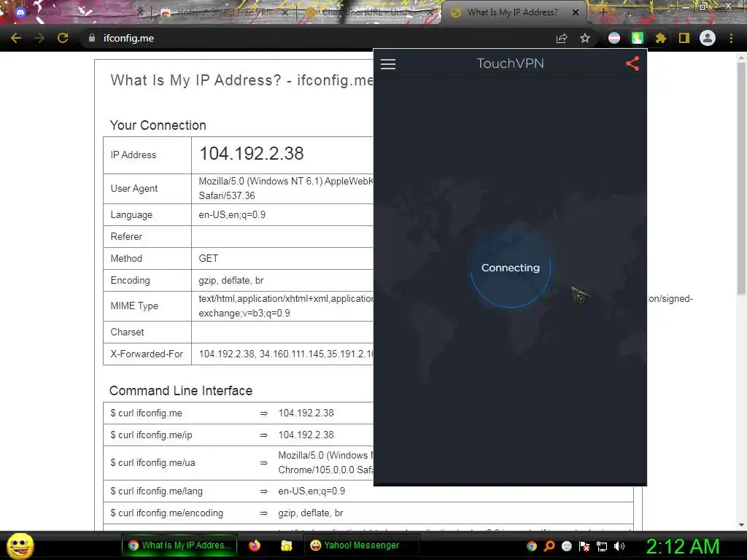
Task: Click the '$ curl ifconfig.me/encoding' command
Action: click(x=167, y=513)
